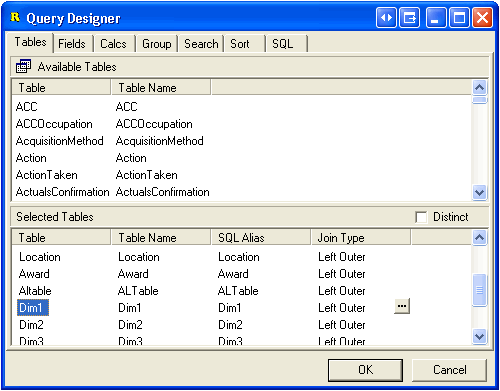500x391 pixels.
Task: Click down arrow of Selected Tables scrollbar
Action: tap(479, 337)
